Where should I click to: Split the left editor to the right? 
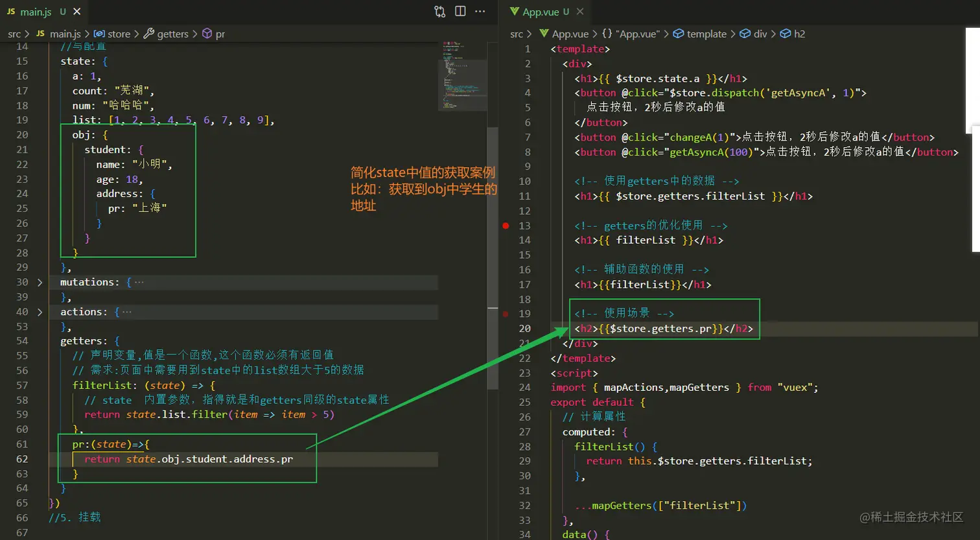pyautogui.click(x=460, y=12)
